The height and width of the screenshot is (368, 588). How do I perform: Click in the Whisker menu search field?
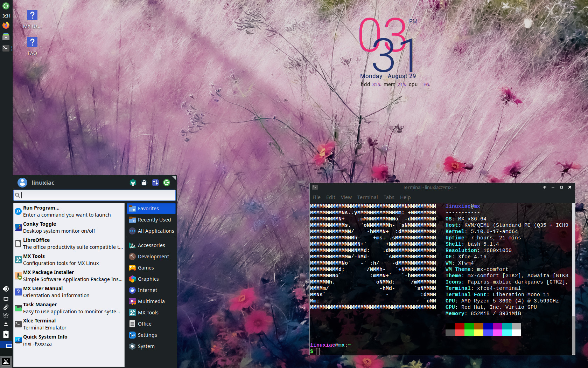click(94, 195)
